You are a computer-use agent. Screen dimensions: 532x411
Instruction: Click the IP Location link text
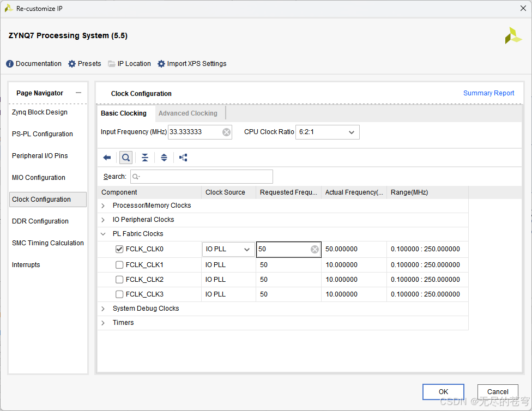pyautogui.click(x=134, y=64)
